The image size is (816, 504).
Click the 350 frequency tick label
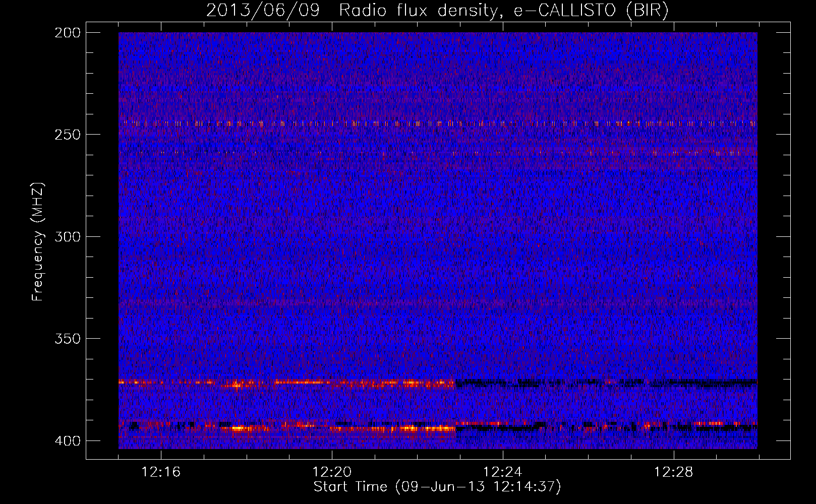tap(67, 339)
